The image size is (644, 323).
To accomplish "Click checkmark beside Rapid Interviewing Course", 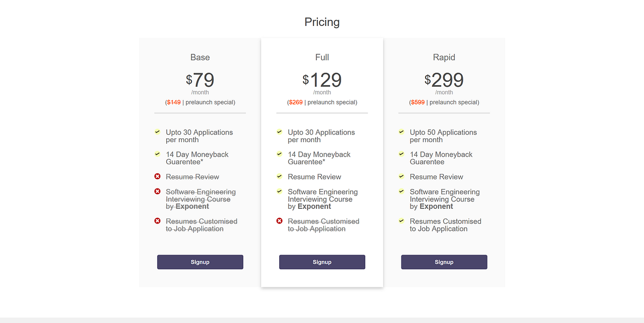I will pyautogui.click(x=401, y=191).
